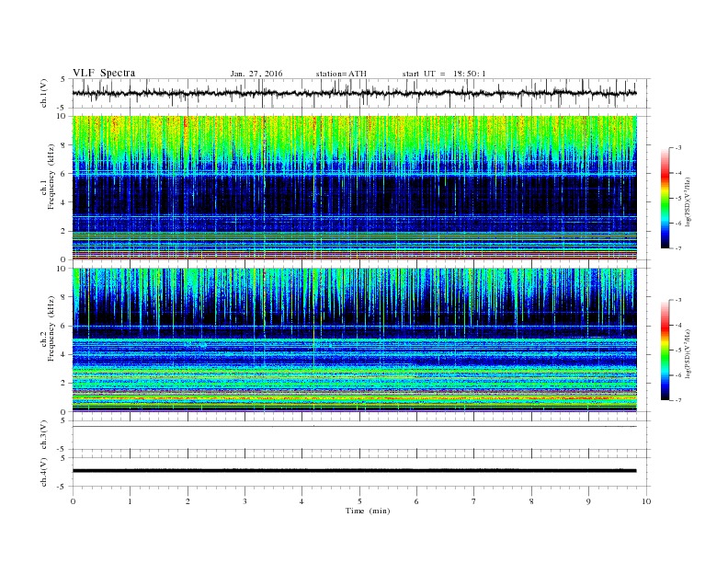Screen dimensions: 728x563
Task: Click the "-7" tick on ch.1 color bar
Action: click(x=678, y=248)
